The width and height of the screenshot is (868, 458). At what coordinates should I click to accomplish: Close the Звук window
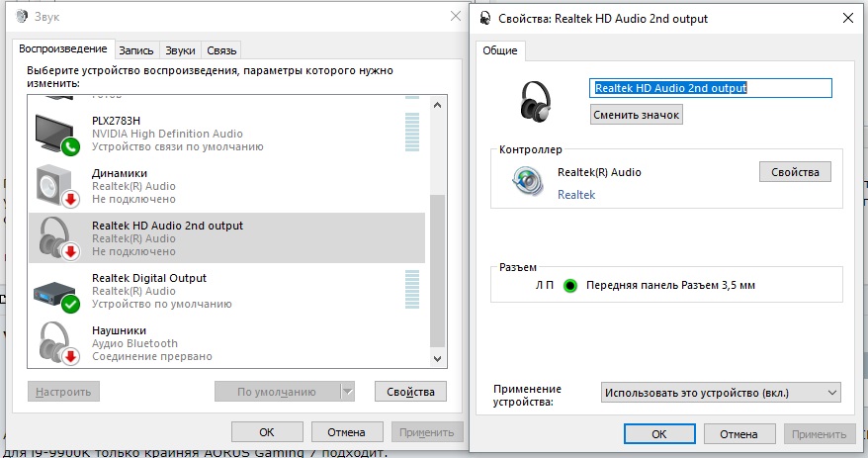click(456, 16)
